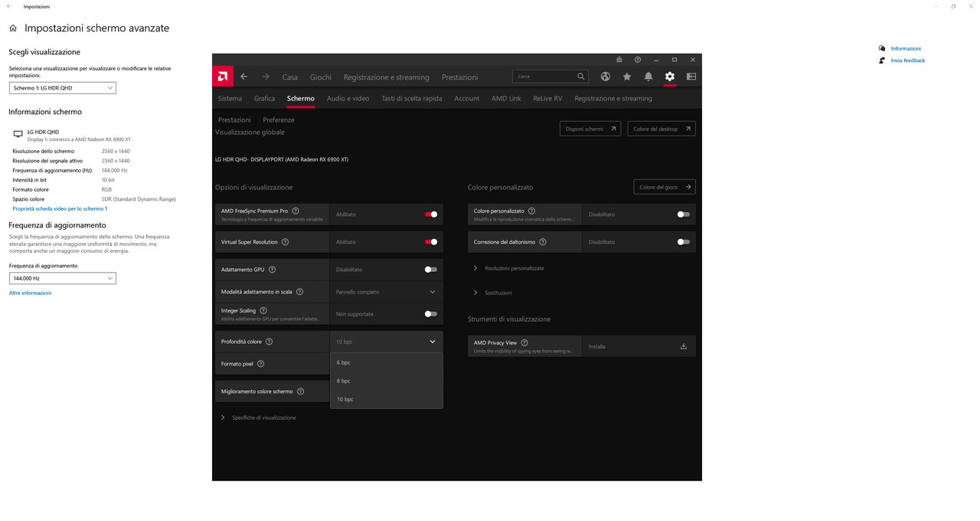This screenshot has width=980, height=521.
Task: Click the Disponi schermi button
Action: (590, 129)
